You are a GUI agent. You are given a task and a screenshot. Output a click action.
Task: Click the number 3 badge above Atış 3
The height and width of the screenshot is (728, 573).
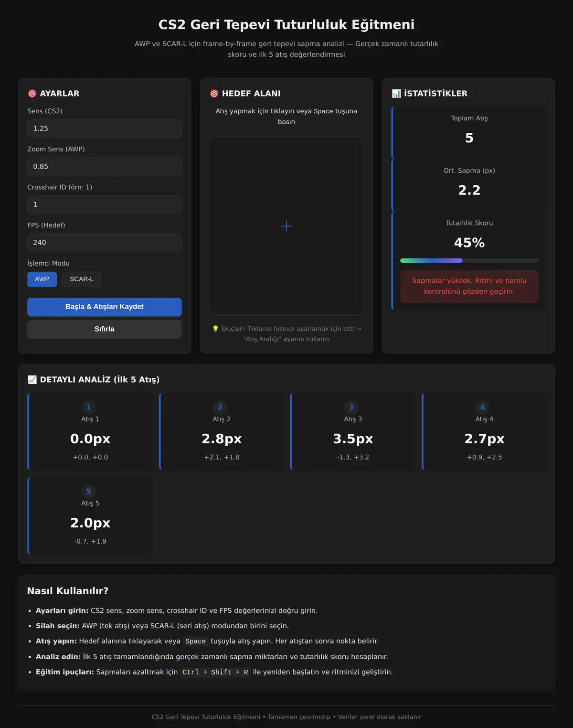tap(351, 407)
